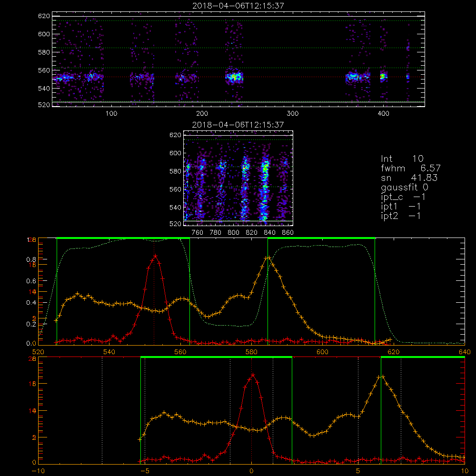Click x-axis label 400 on top spectrogram

coord(383,114)
